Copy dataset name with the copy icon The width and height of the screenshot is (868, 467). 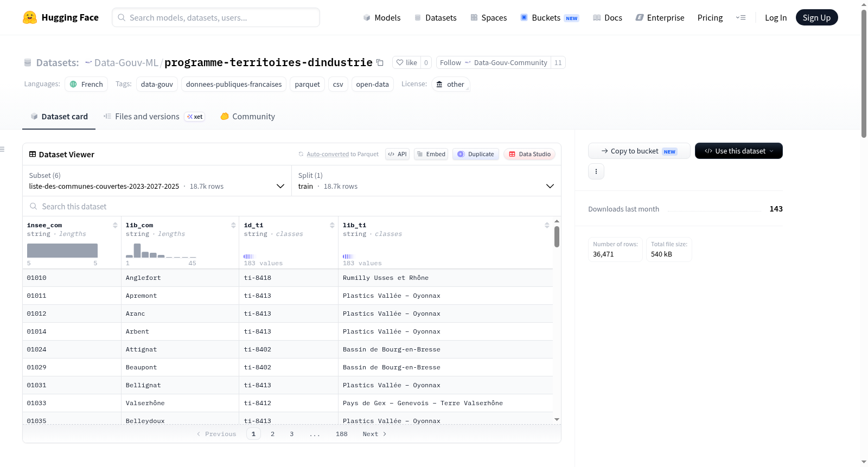pos(380,62)
